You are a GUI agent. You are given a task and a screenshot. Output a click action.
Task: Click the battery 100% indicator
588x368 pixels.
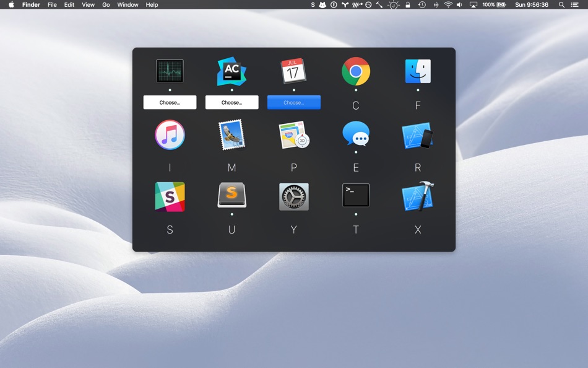pos(494,4)
